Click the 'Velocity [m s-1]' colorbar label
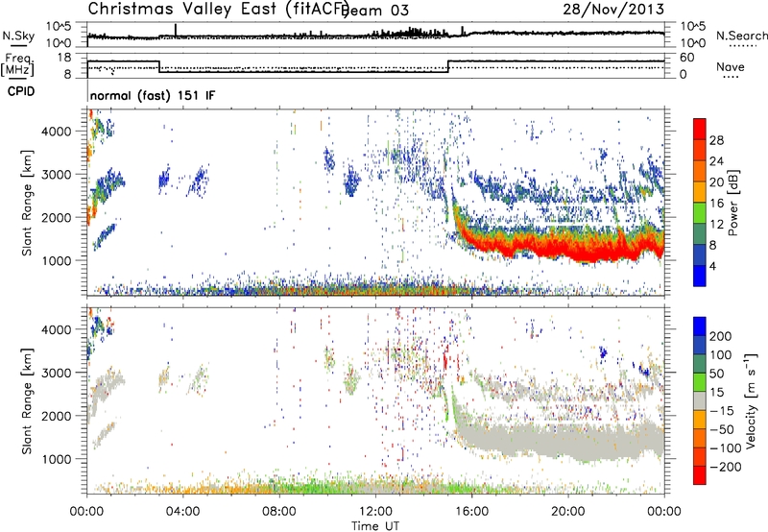 pos(751,401)
